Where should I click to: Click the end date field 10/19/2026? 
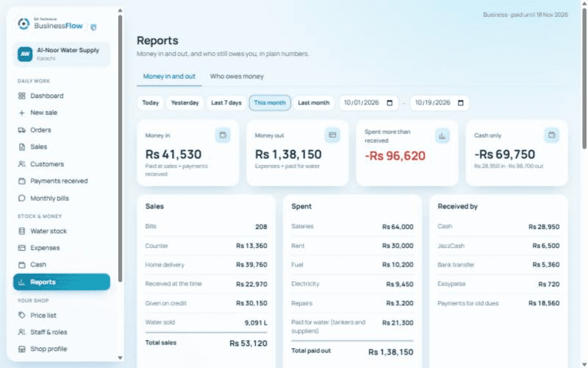[440, 103]
